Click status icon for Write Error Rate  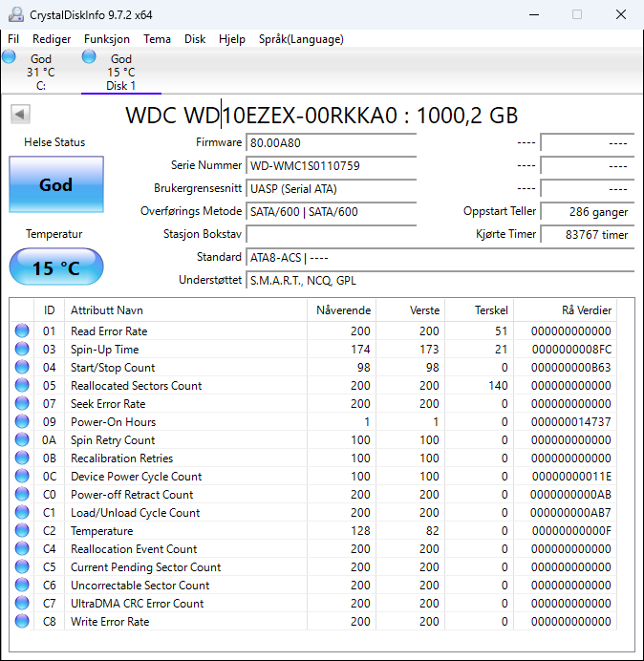point(22,621)
